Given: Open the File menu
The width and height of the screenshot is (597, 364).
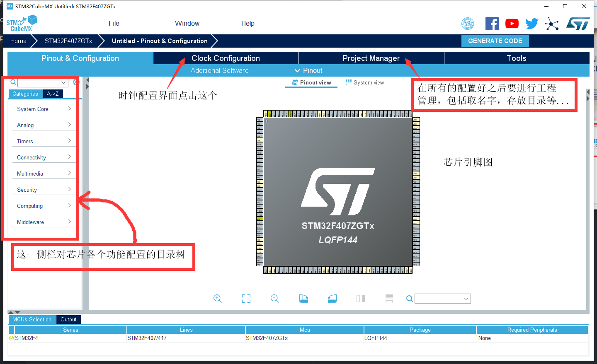Looking at the screenshot, I should (114, 23).
